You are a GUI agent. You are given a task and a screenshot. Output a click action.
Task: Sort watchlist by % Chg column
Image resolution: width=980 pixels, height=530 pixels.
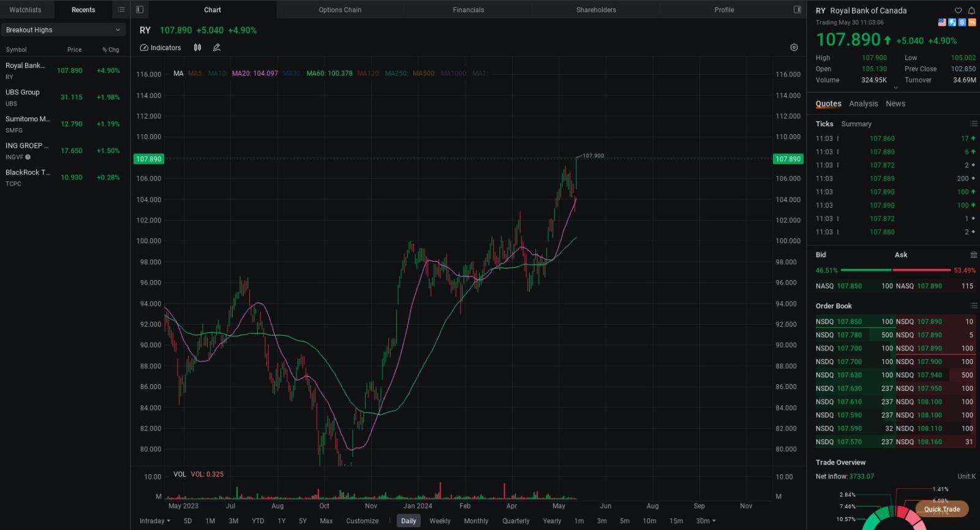click(111, 50)
